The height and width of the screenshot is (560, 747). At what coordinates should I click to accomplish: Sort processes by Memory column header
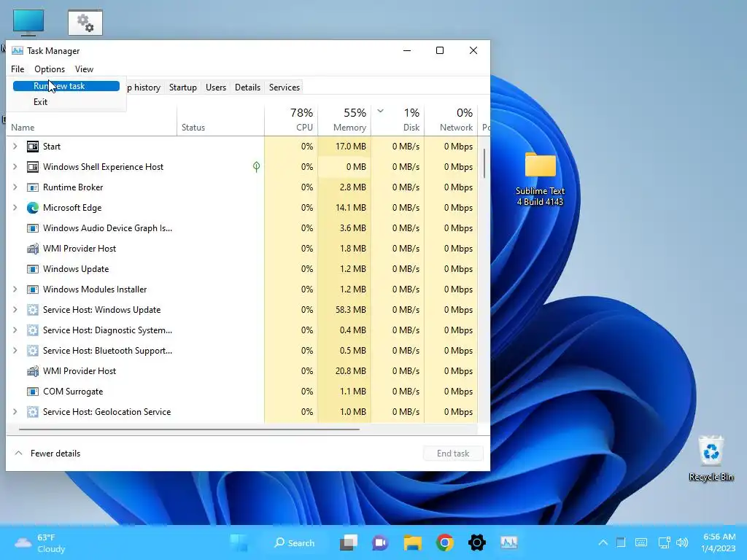pyautogui.click(x=344, y=120)
